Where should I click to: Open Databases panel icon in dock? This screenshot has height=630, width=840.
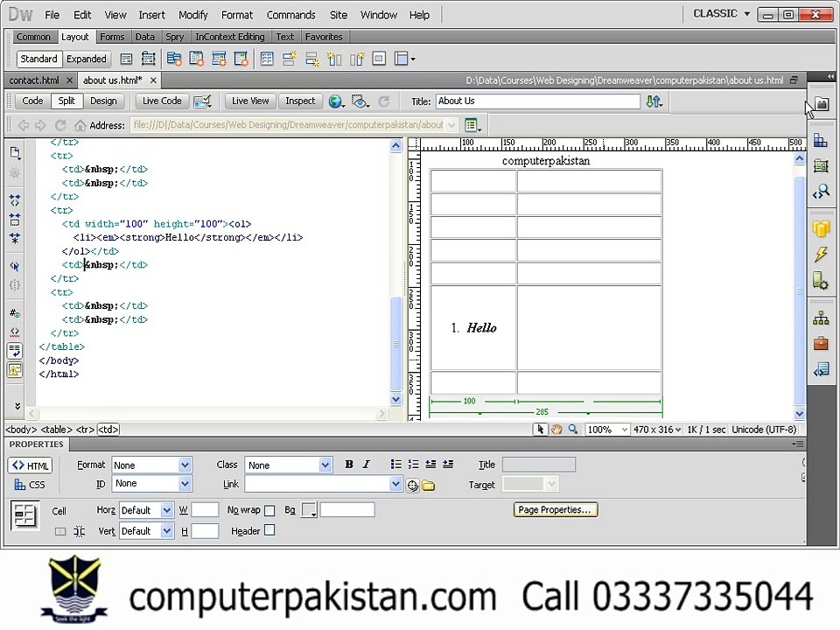click(x=820, y=228)
